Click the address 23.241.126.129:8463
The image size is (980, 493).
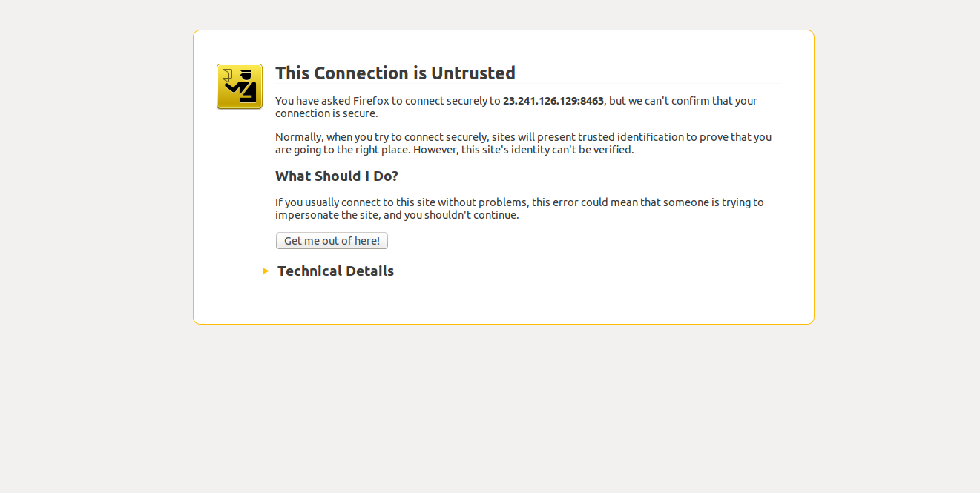pyautogui.click(x=553, y=101)
